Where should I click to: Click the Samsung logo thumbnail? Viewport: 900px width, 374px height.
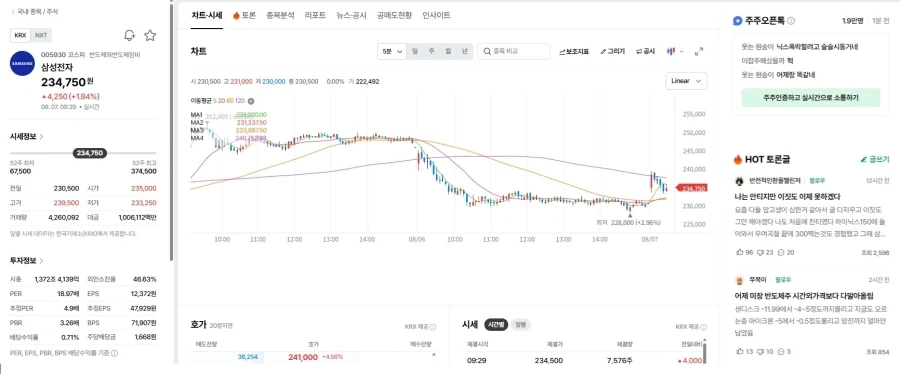point(22,64)
